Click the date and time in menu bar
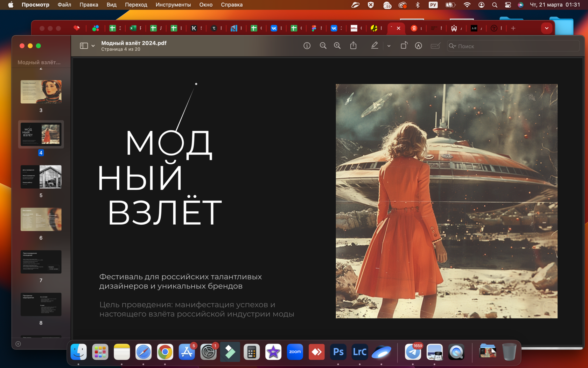The width and height of the screenshot is (588, 368). 555,5
